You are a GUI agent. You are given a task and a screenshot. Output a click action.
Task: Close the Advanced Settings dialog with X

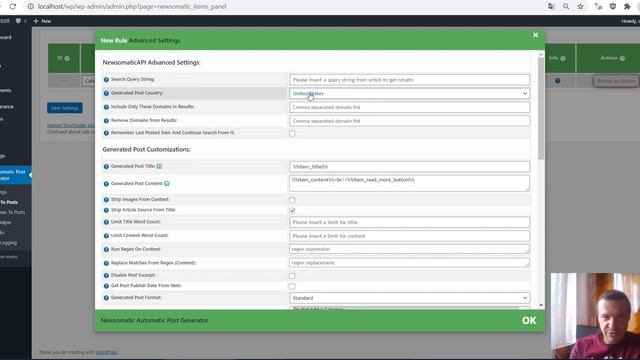click(535, 35)
